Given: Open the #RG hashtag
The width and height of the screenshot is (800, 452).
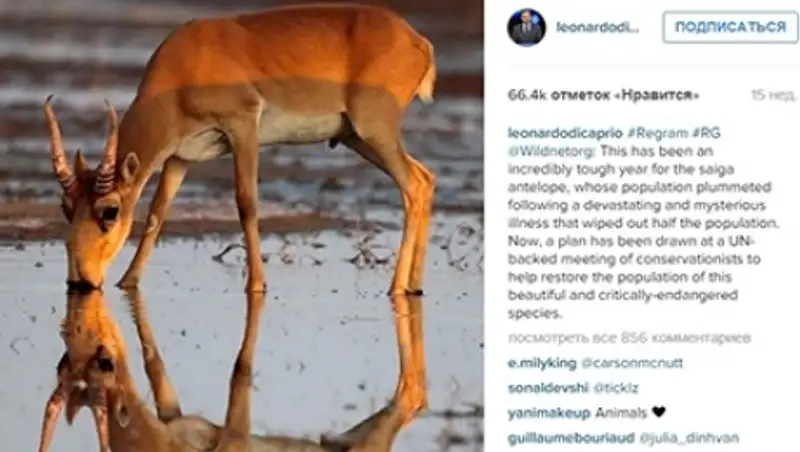Looking at the screenshot, I should (x=706, y=133).
